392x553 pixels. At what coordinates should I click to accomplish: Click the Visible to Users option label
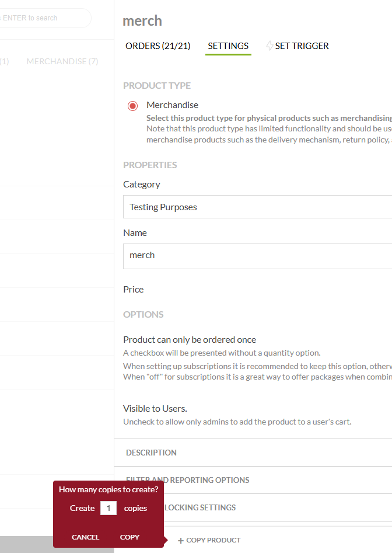point(155,408)
